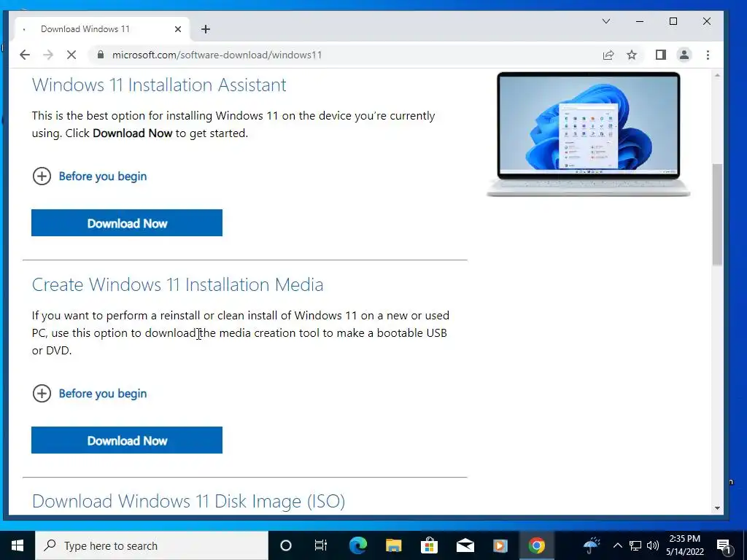747x560 pixels.
Task: Open Cortana circle icon
Action: (286, 545)
